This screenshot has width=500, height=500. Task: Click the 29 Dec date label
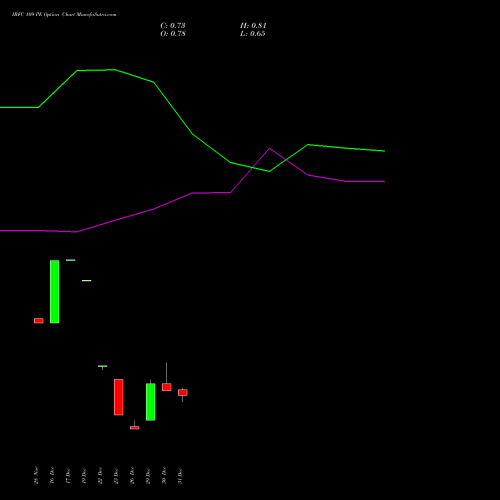tap(148, 475)
